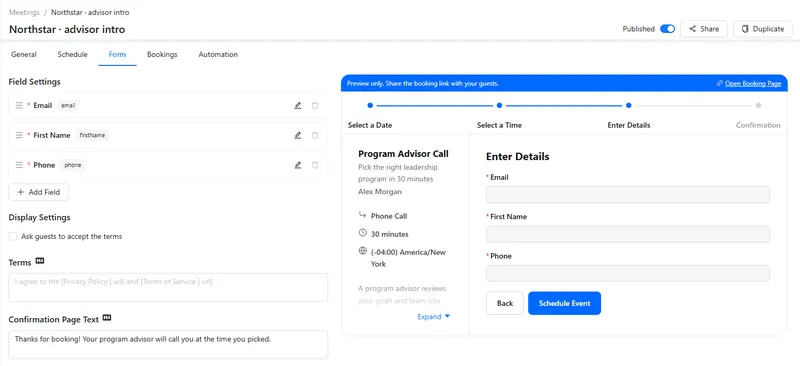Click the 'Select a Date' step label
The height and width of the screenshot is (366, 800).
tap(370, 125)
